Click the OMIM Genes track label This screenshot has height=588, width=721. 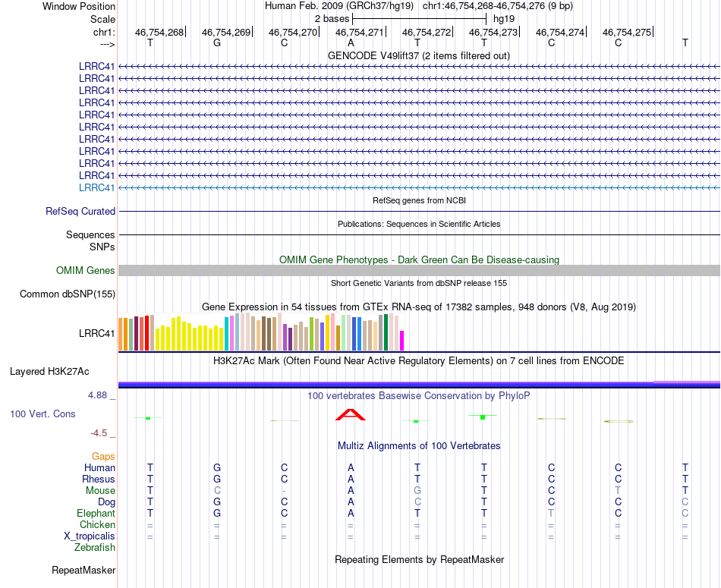point(86,270)
